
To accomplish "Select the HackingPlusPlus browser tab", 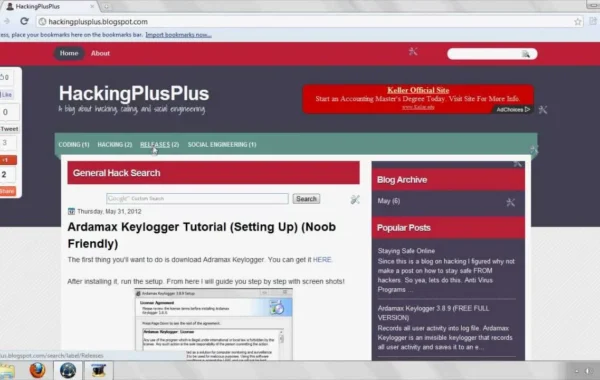I will [50, 6].
